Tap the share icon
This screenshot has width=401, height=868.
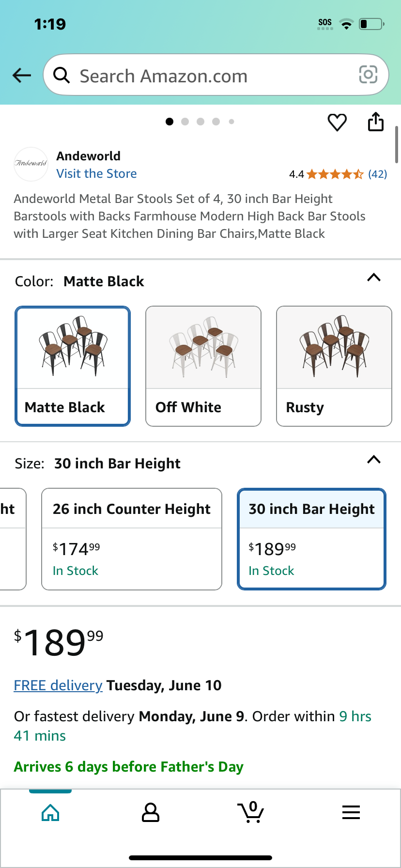(x=375, y=122)
